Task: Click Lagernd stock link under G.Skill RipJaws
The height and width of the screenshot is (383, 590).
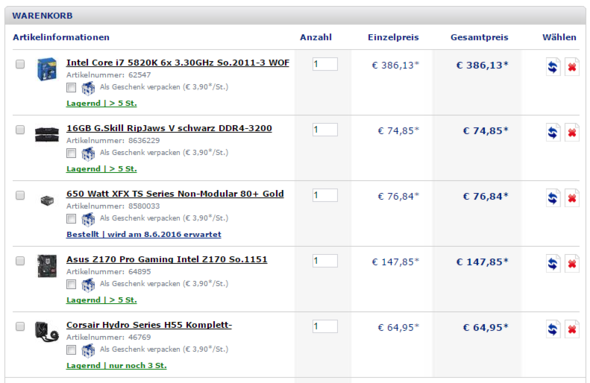Action: click(101, 169)
